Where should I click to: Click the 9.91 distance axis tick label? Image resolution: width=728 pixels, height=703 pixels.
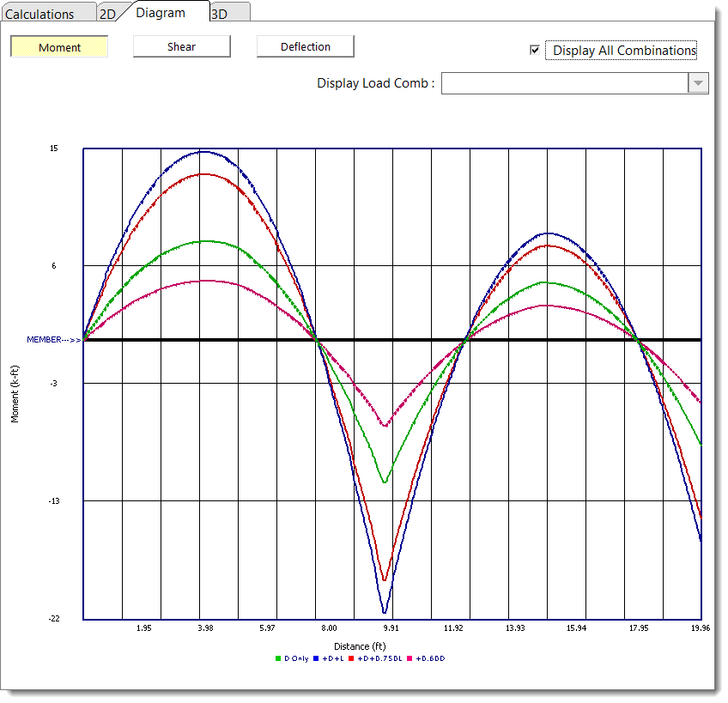391,628
